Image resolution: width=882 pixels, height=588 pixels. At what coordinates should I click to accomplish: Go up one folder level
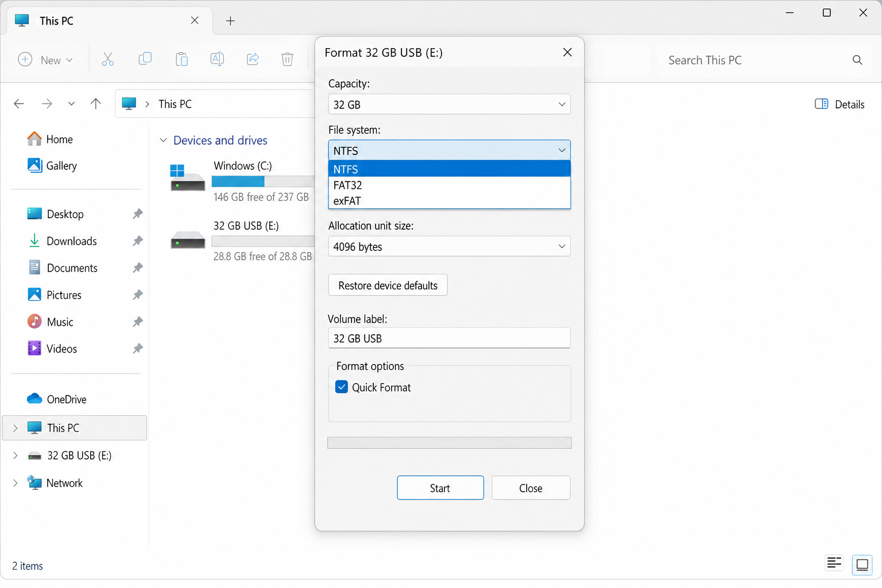(96, 104)
